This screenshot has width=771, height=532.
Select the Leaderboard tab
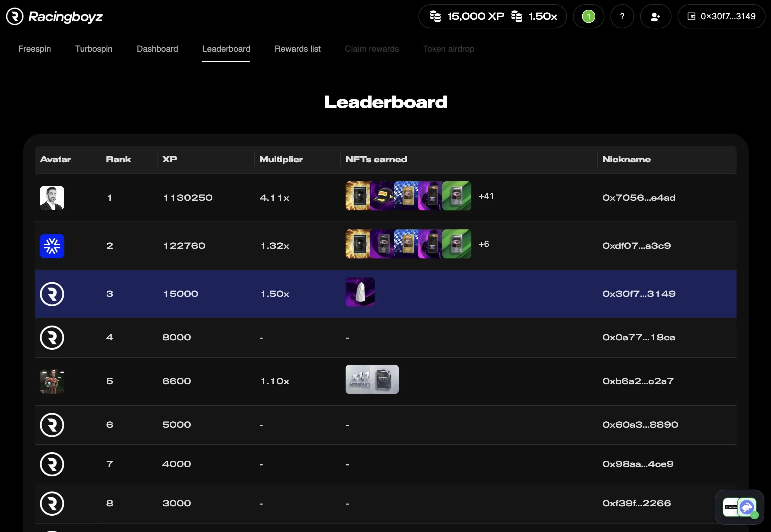[226, 49]
